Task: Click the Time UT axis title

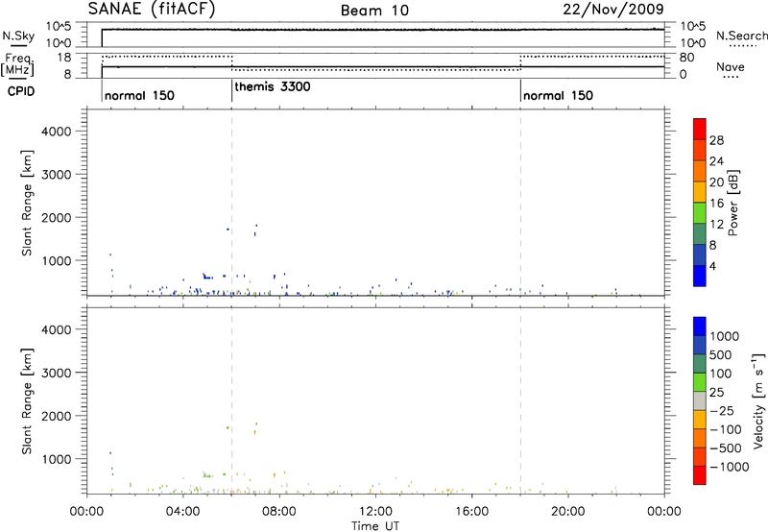Action: click(x=375, y=526)
